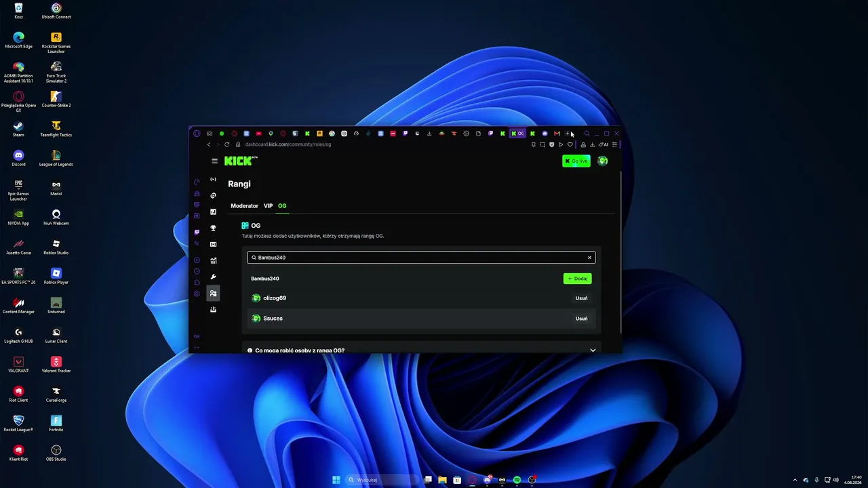Switch to the Moderator roles tab

244,206
